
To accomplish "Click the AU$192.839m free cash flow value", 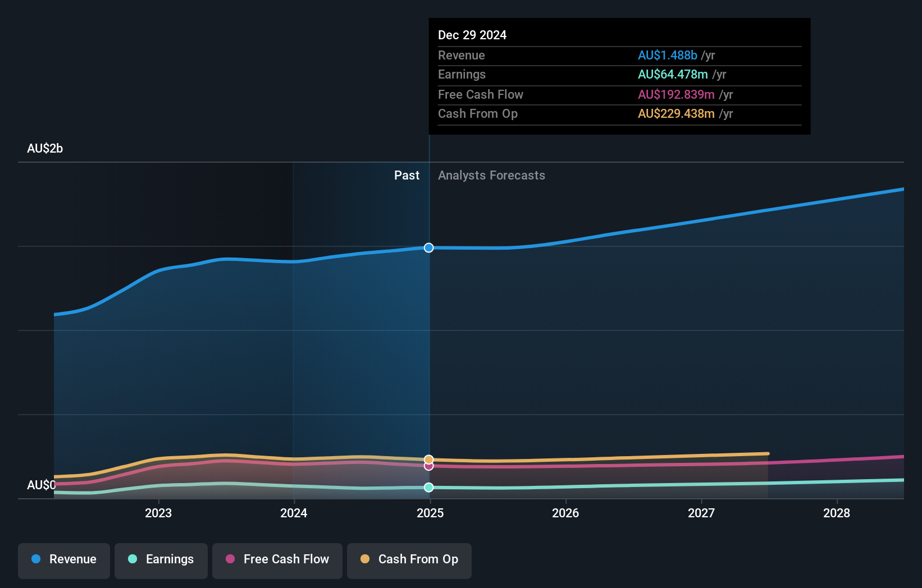I will pos(676,94).
